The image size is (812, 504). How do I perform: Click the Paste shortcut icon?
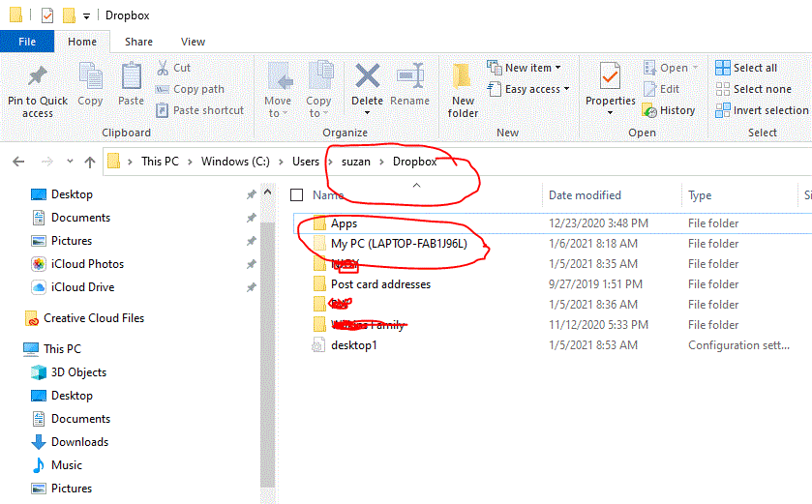(x=163, y=110)
